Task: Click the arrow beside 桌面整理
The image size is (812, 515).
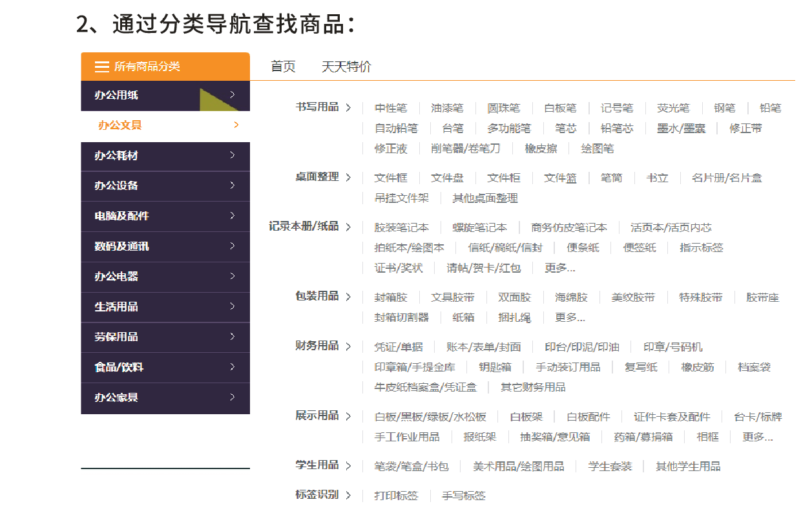Action: pos(349,178)
